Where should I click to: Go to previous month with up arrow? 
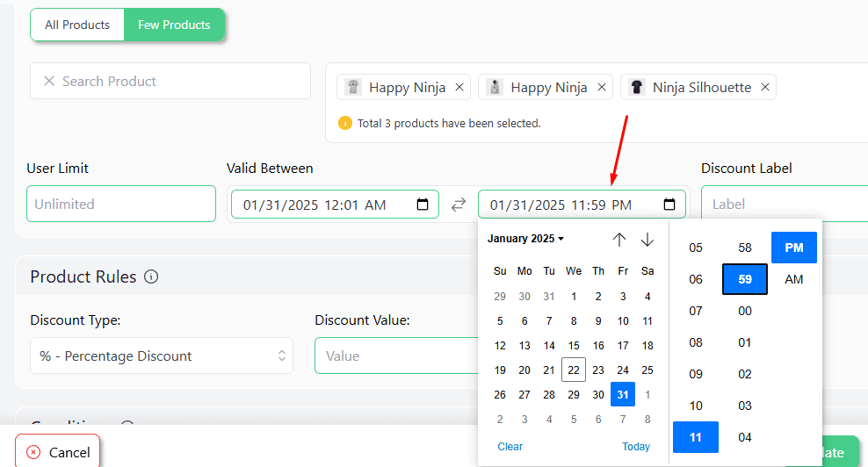click(619, 240)
